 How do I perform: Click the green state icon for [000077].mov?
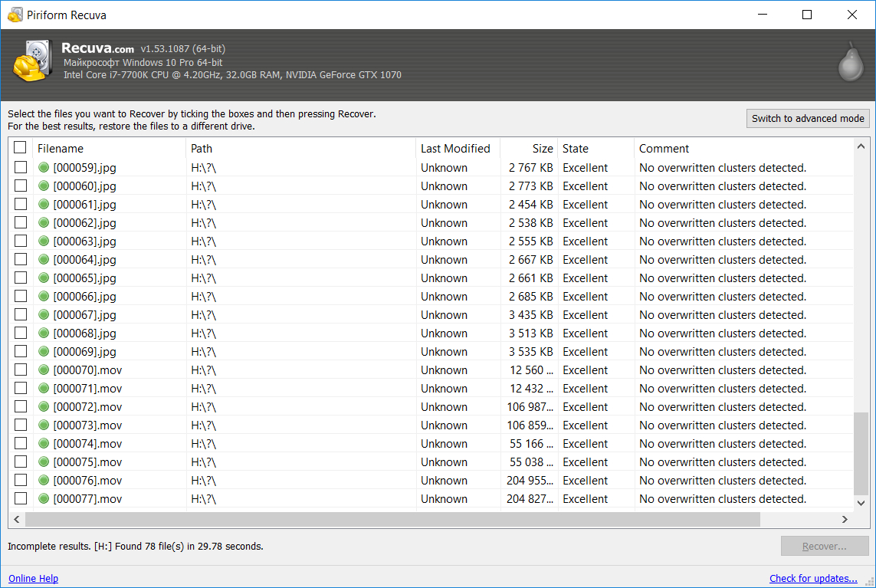click(44, 498)
